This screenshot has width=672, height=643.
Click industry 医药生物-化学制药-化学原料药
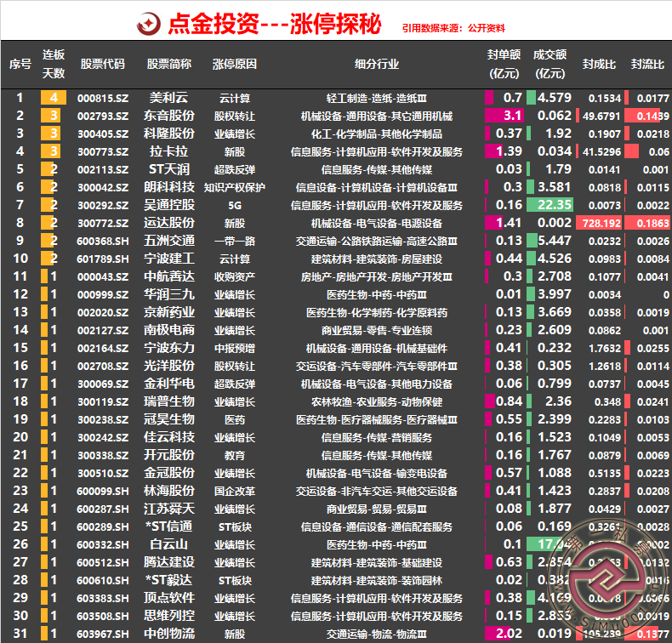point(377,313)
